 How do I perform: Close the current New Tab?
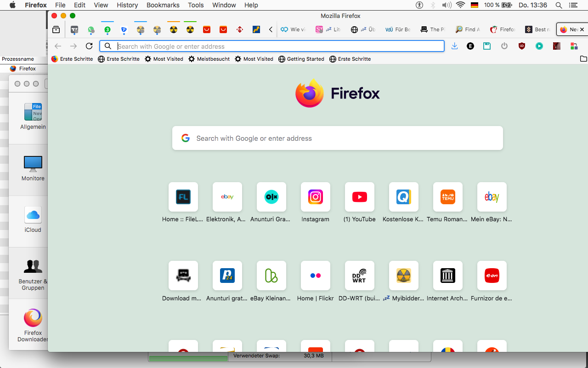point(582,29)
